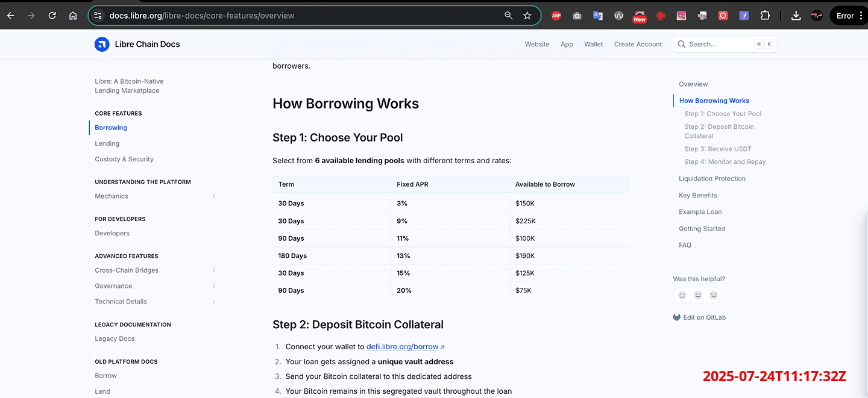Reload the page
This screenshot has width=868, height=398.
tap(52, 16)
